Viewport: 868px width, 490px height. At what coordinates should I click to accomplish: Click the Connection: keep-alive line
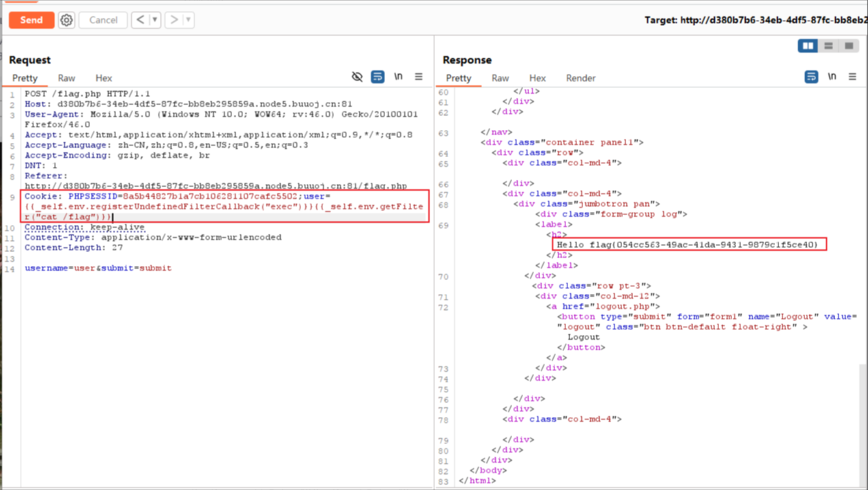coord(85,227)
